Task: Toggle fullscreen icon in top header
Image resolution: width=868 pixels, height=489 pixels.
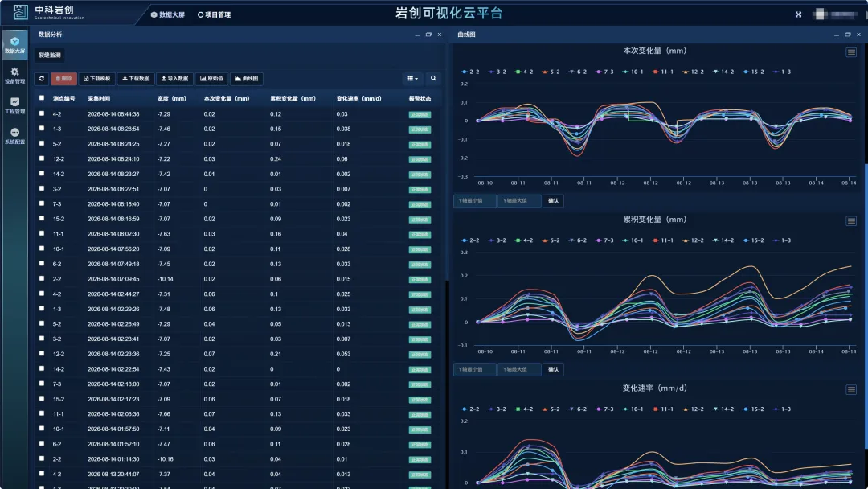Action: pos(798,14)
